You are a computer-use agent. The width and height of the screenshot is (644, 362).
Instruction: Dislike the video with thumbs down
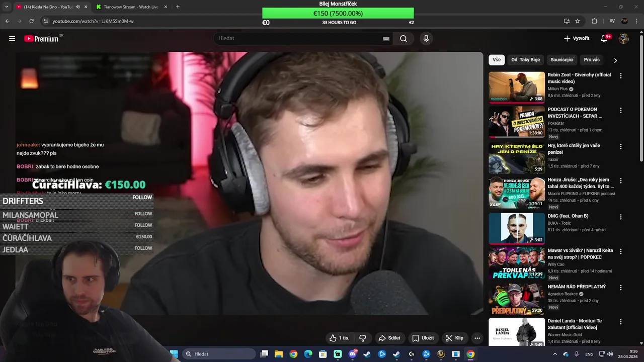[x=362, y=338]
